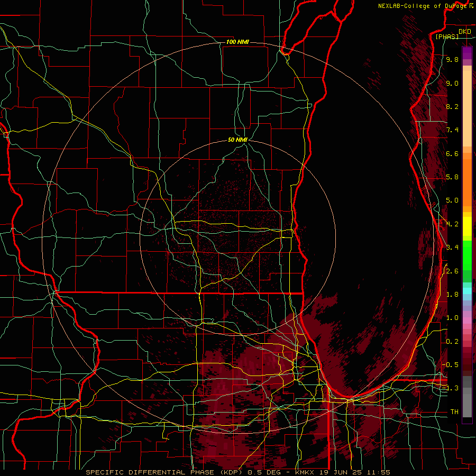The height and width of the screenshot is (476, 476).
Task: Click the 50 NMI range ring label
Action: 237,140
